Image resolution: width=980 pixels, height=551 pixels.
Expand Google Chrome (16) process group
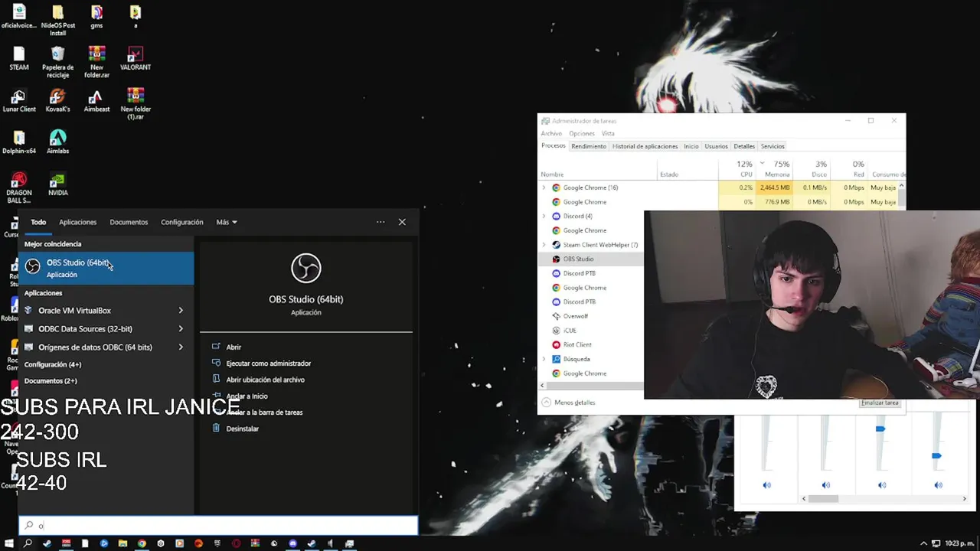point(544,187)
